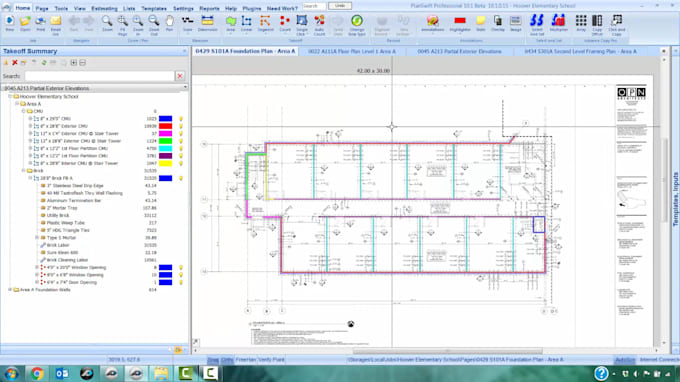Click the Auto Count icon
The image size is (680, 382).
319,21
